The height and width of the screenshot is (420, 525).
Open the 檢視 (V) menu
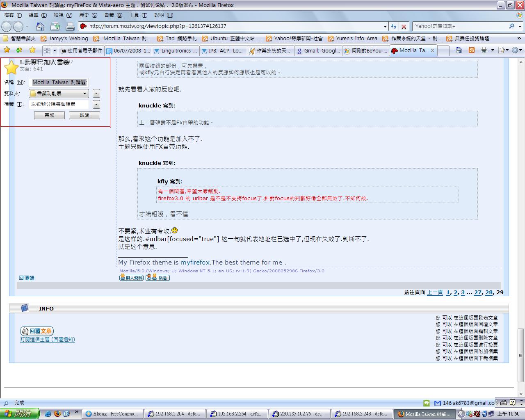coord(63,15)
